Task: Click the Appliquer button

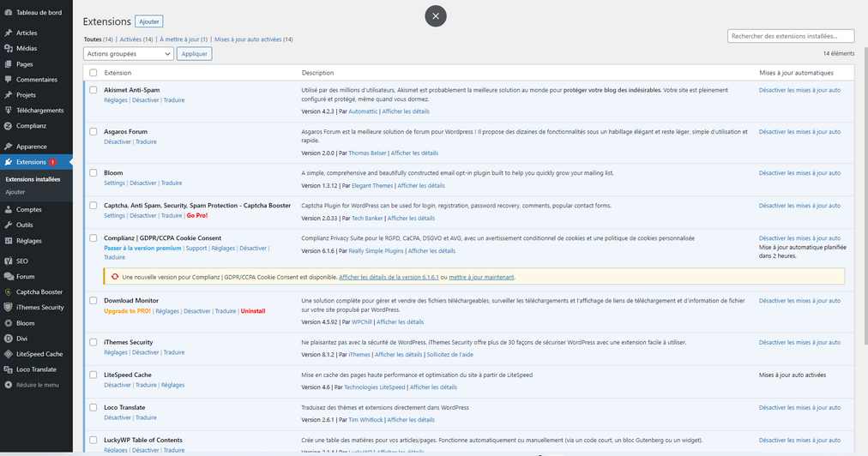Action: (195, 54)
